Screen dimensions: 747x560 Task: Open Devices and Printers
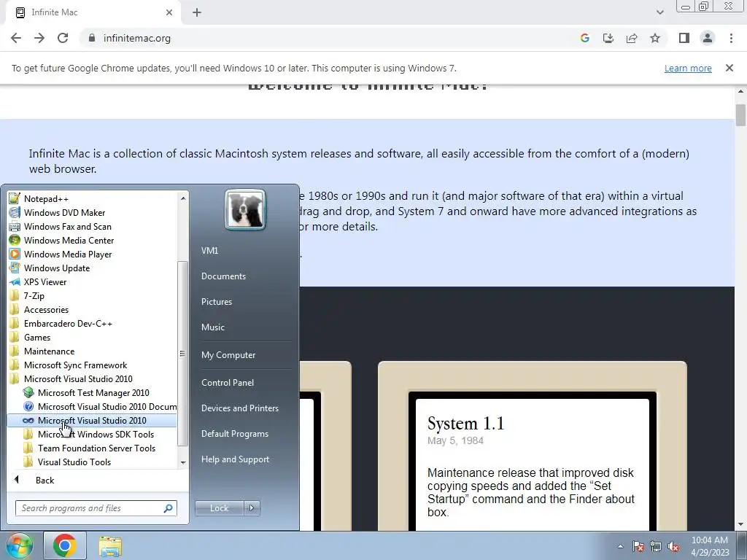239,408
